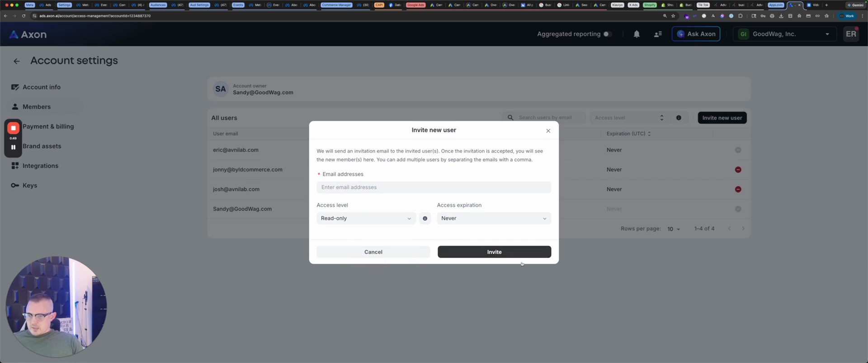Open the ER profile avatar menu
868x363 pixels.
click(851, 34)
